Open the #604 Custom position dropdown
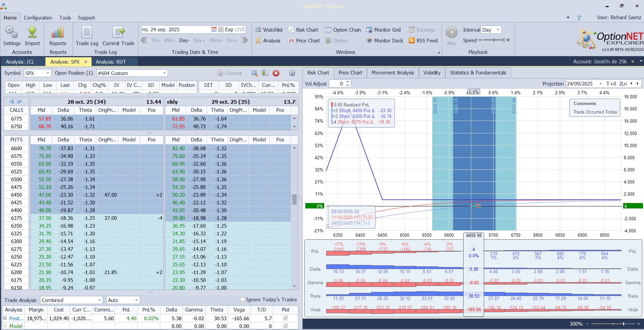644x330 pixels. click(x=164, y=73)
